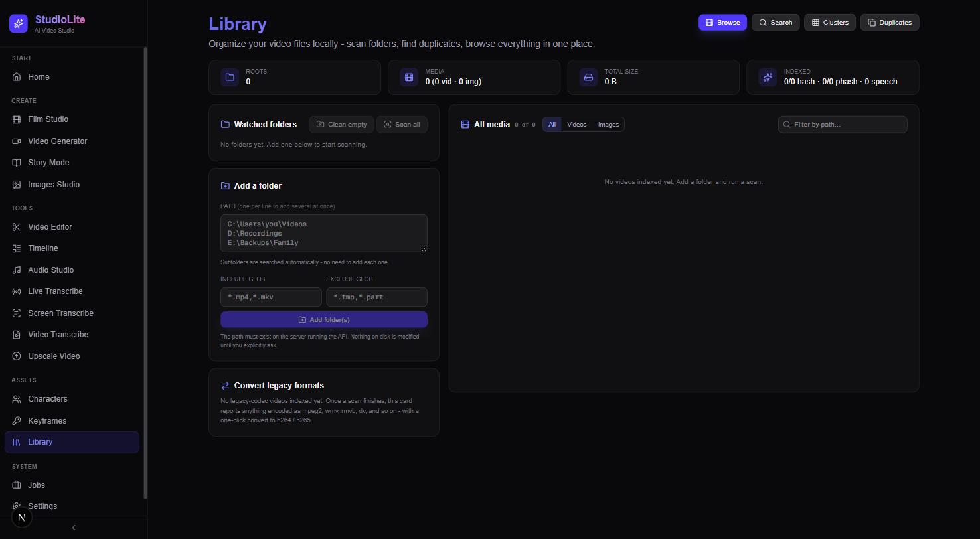Click the Roots folder stat icon
The image size is (980, 539).
click(230, 77)
